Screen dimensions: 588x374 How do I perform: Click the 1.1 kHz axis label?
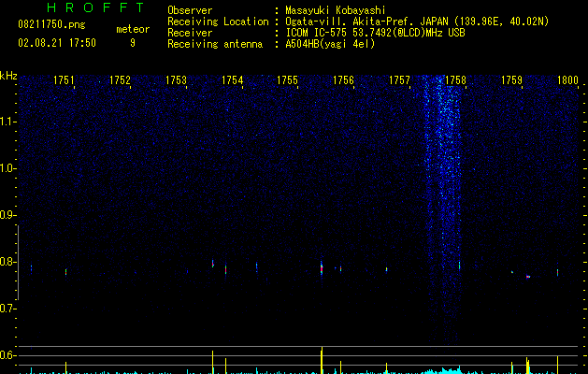tap(7, 122)
